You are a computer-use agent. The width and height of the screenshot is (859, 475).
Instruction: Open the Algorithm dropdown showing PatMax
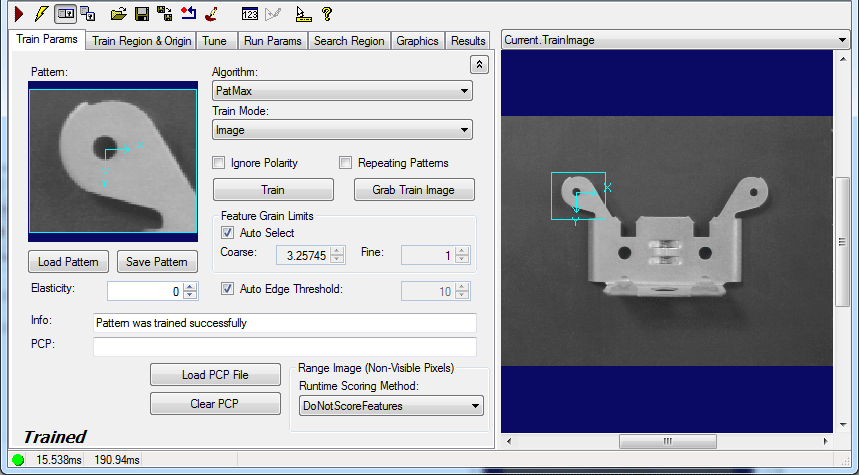coord(342,91)
